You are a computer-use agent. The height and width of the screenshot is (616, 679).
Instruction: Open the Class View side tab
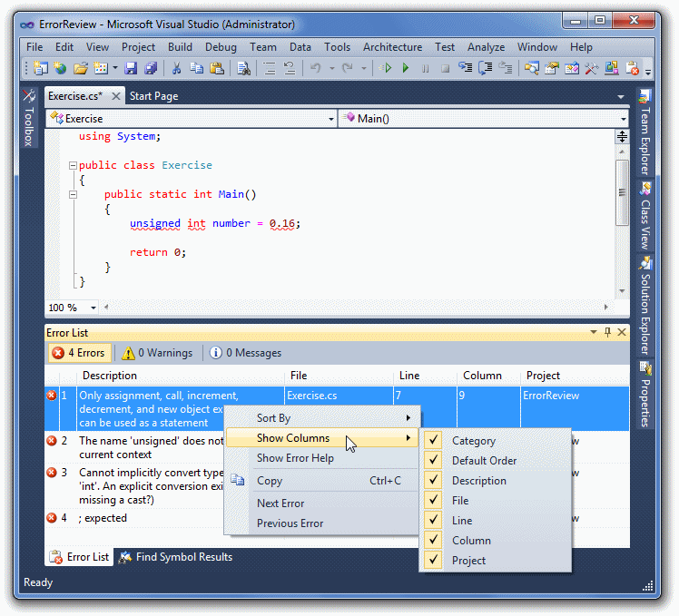645,215
